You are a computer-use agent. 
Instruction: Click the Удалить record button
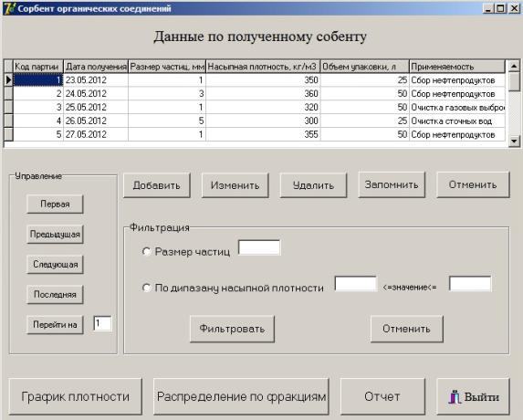click(314, 185)
